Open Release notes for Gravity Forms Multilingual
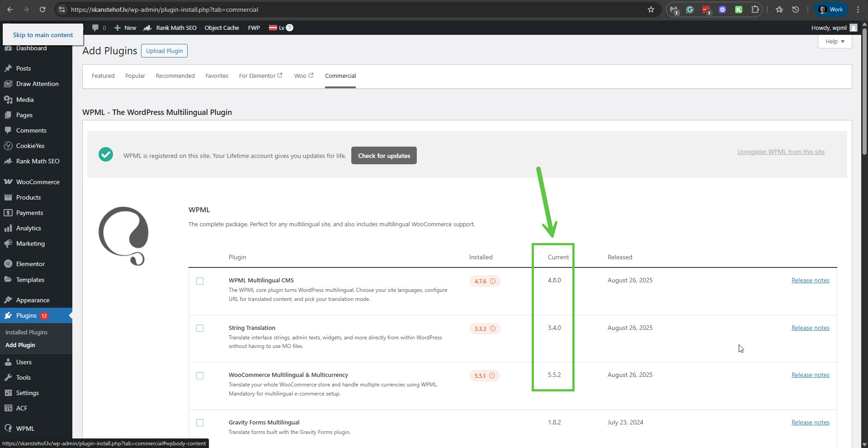Viewport: 868px width, 448px height. coord(810,422)
